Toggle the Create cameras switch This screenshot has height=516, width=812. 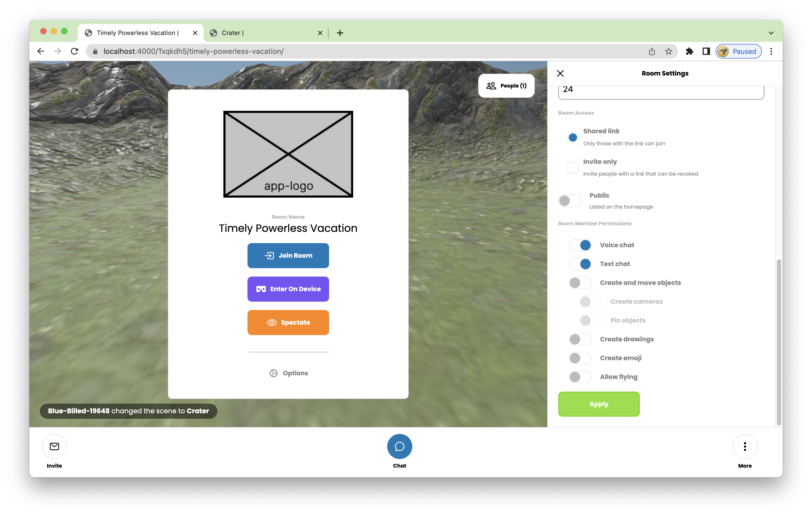click(590, 302)
